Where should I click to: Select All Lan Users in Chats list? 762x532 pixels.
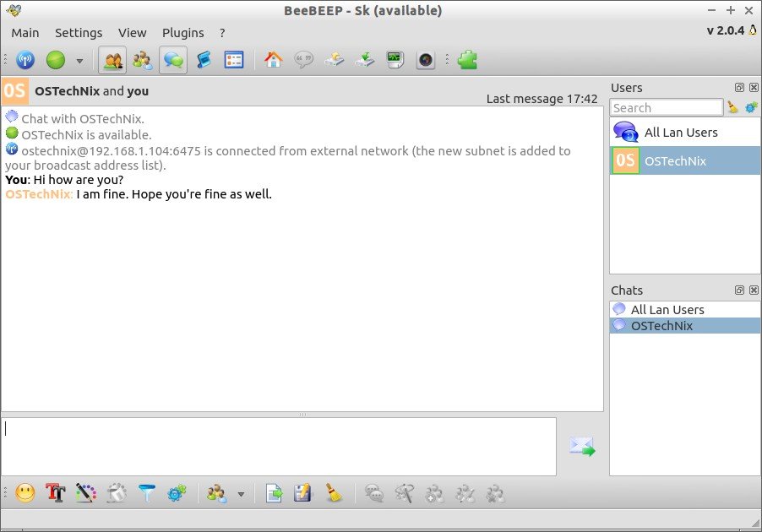click(x=685, y=309)
